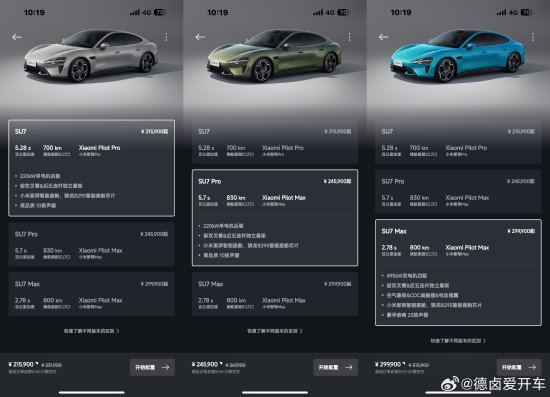Open the three-dot menu beside the blue car

coord(533,37)
